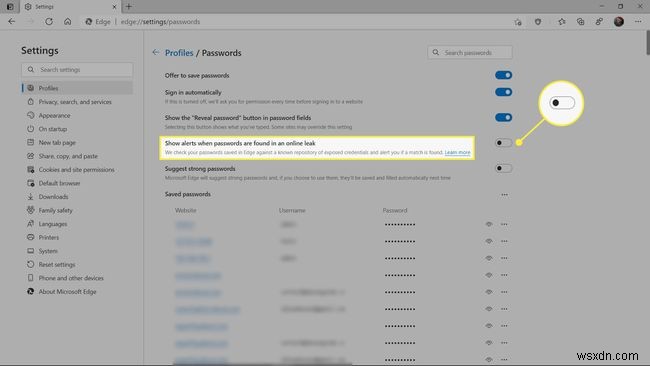Open more actions for third saved password
This screenshot has height=366, width=650.
pyautogui.click(x=504, y=258)
